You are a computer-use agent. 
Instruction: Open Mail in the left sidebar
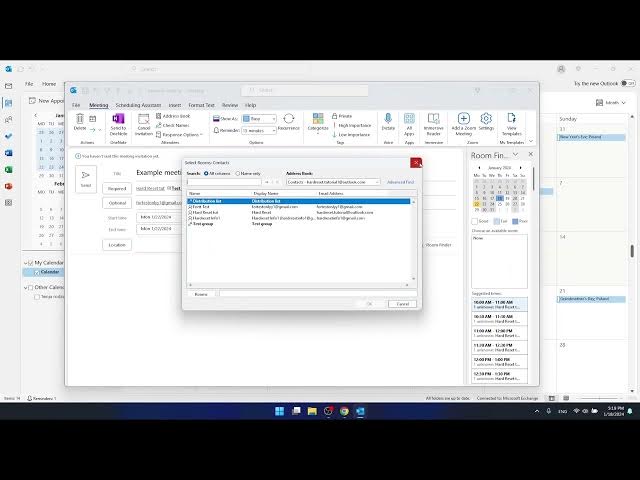9,86
